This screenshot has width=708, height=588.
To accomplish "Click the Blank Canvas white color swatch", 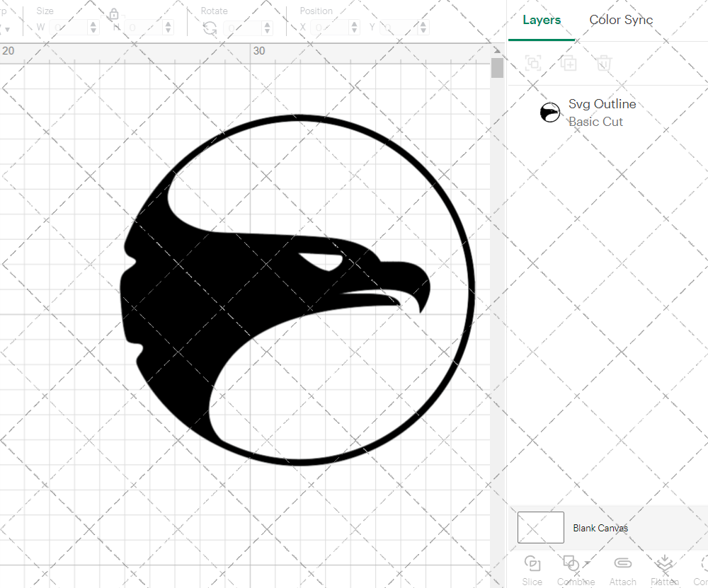I will (x=540, y=527).
